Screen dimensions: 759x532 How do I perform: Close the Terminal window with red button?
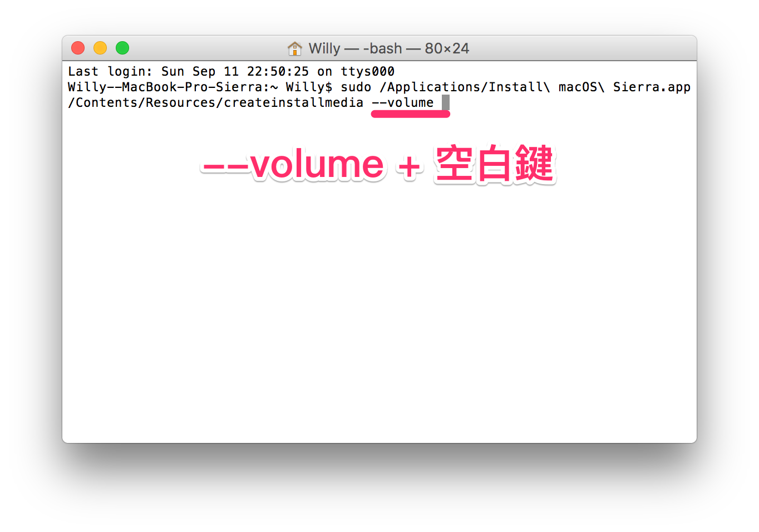78,48
